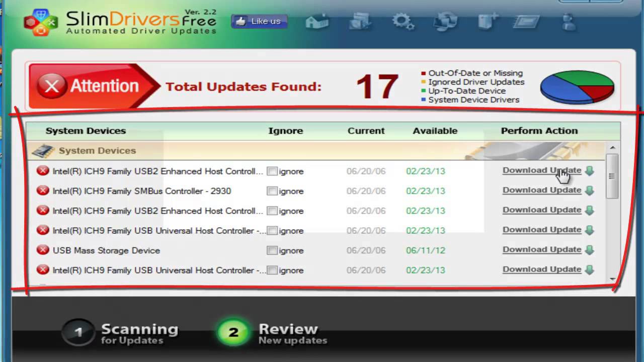The width and height of the screenshot is (644, 362).
Task: Click the Automated Driver Updates tagline
Action: 141,31
